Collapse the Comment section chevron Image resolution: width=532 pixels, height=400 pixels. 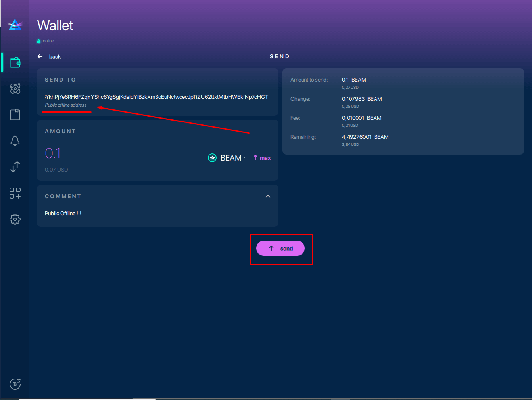268,196
